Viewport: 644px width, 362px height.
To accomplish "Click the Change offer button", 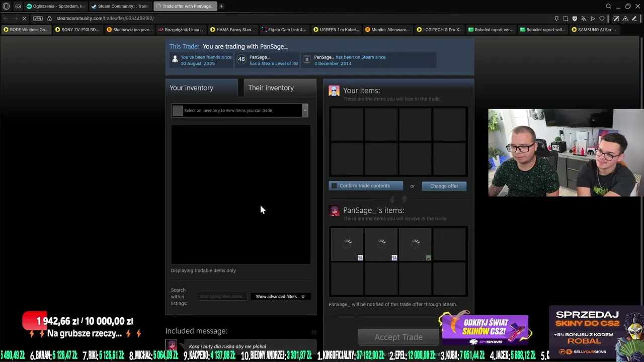I will pos(444,186).
